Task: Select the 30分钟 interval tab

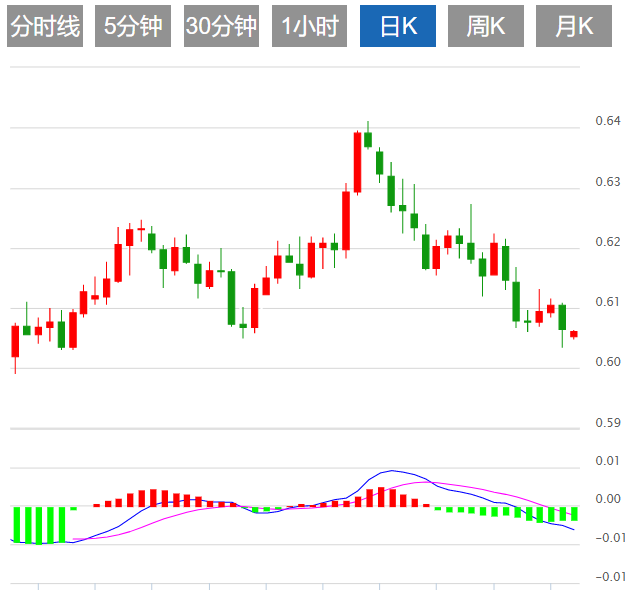Action: tap(221, 26)
